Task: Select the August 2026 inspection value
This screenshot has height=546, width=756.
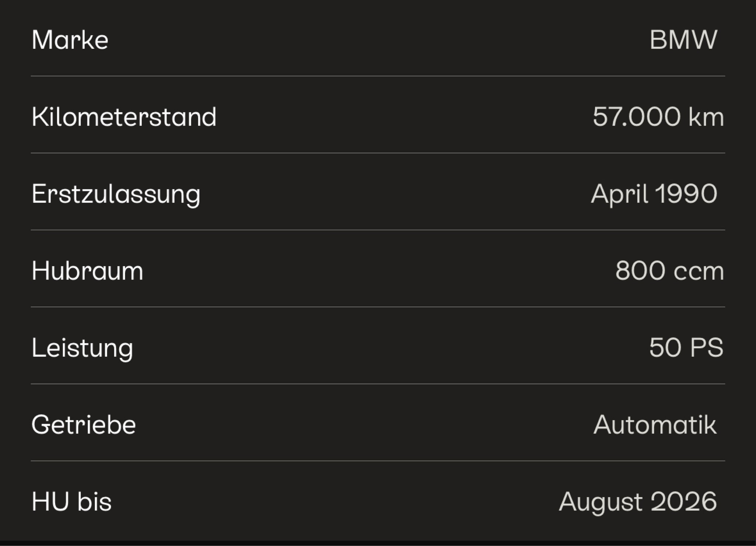Action: [638, 501]
